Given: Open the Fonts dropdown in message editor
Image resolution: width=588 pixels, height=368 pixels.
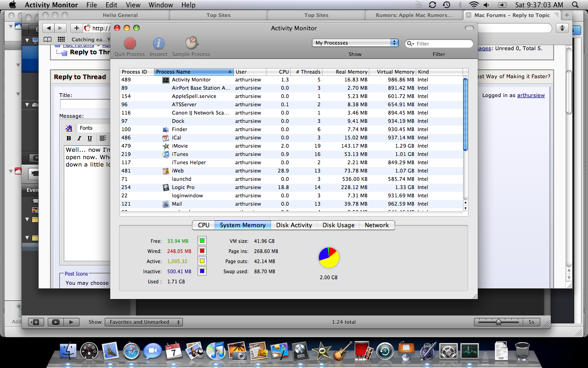Looking at the screenshot, I should (93, 128).
